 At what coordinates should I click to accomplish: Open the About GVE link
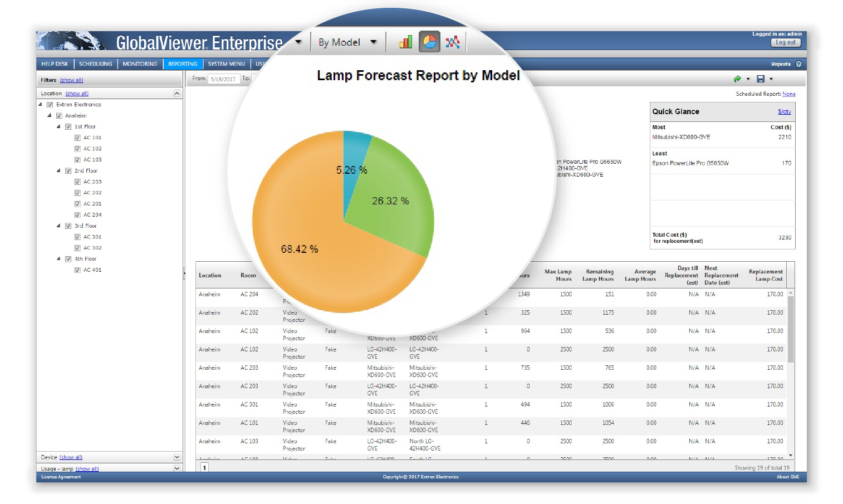coord(788,477)
